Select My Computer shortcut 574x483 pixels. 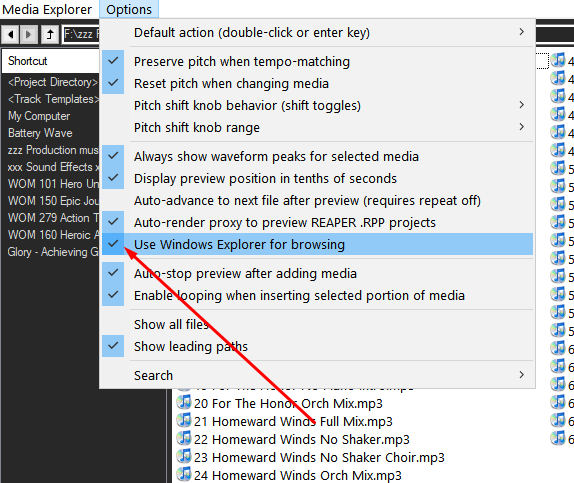point(39,116)
